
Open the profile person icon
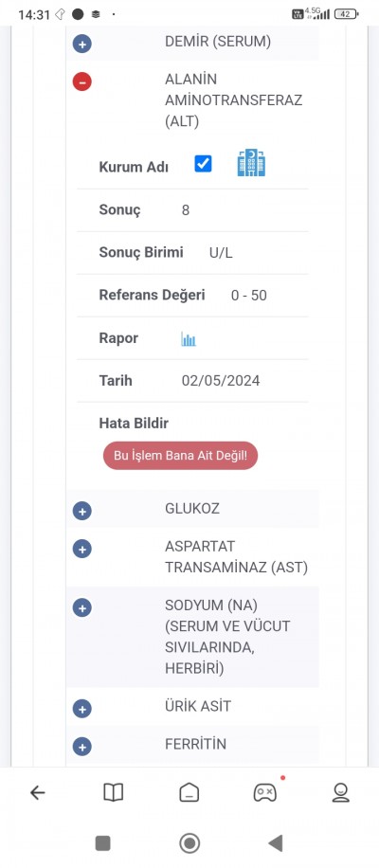click(x=341, y=793)
